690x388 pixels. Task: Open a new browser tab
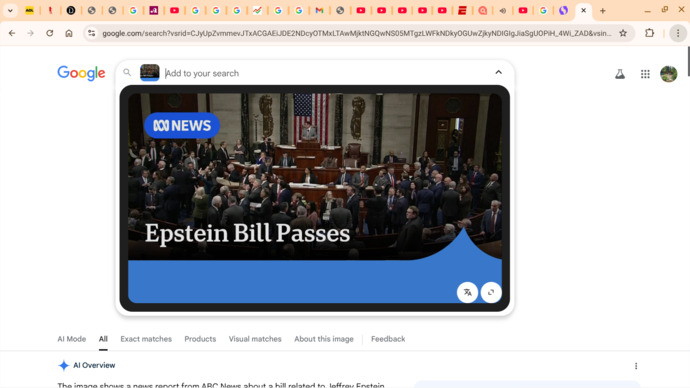click(x=603, y=11)
